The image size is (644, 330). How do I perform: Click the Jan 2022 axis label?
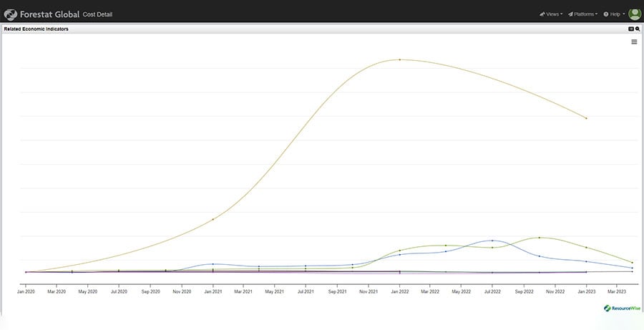399,291
